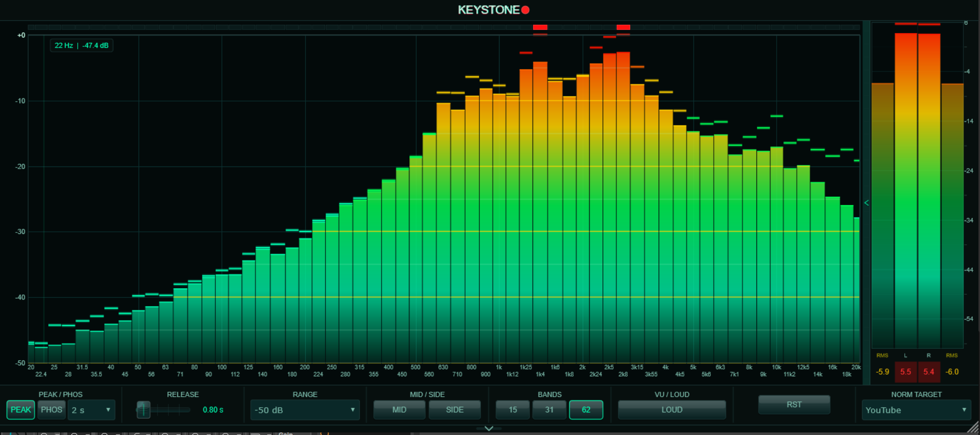The width and height of the screenshot is (980, 435).
Task: Click the 1k frequency axis label
Action: [498, 367]
